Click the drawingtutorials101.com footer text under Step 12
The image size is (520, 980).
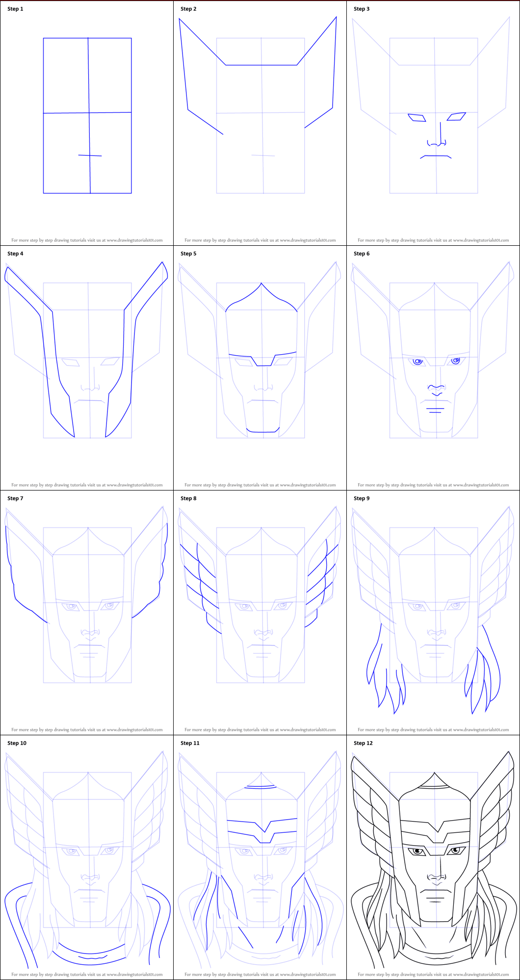coord(433,975)
